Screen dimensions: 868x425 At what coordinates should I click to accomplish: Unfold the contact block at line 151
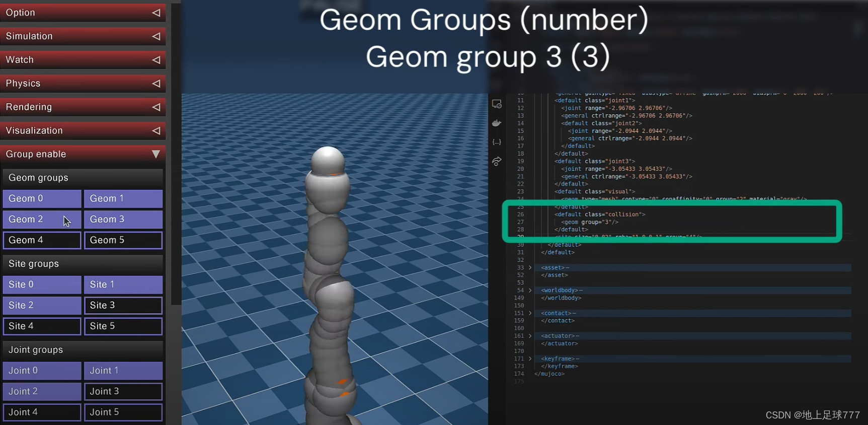[530, 313]
